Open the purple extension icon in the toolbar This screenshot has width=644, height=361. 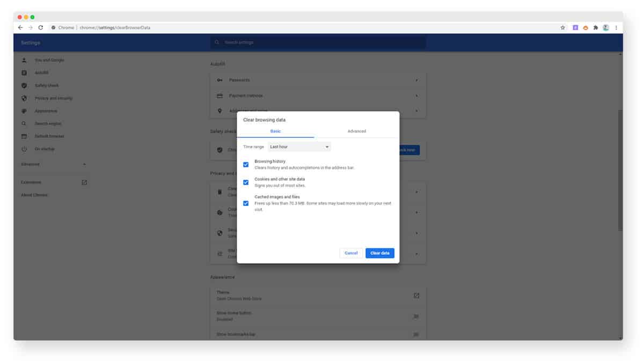575,27
